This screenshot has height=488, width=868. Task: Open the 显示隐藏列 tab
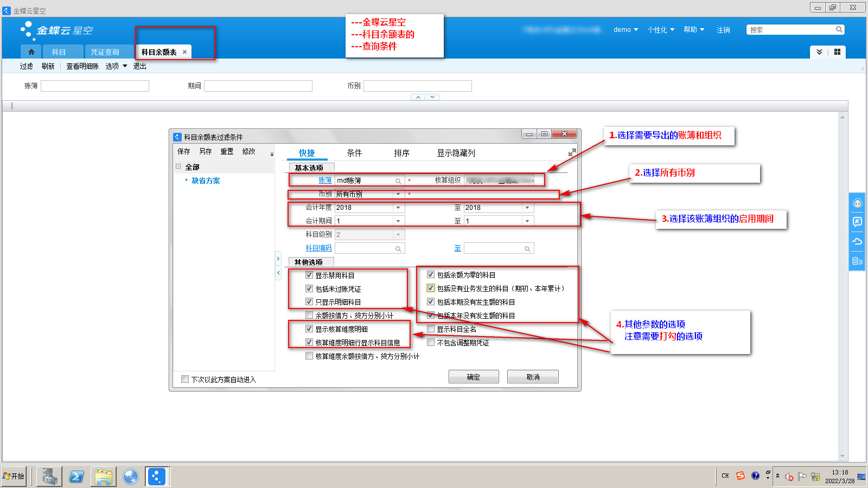456,153
